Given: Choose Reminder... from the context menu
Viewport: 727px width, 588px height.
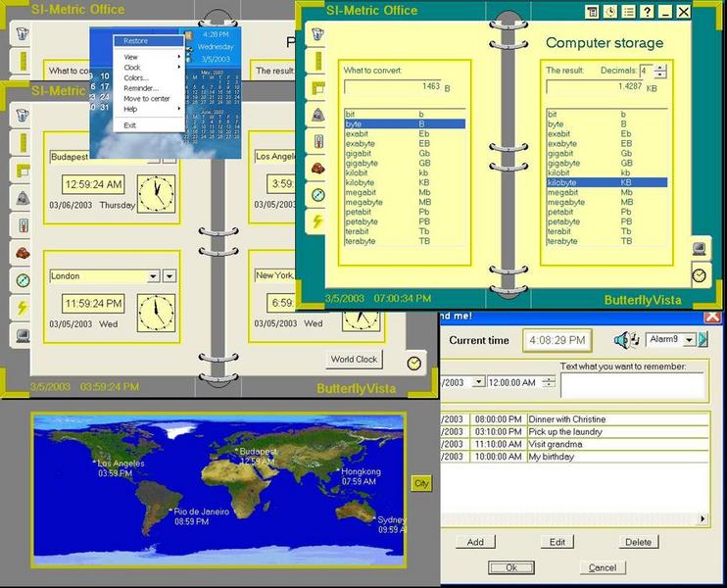Looking at the screenshot, I should point(149,88).
